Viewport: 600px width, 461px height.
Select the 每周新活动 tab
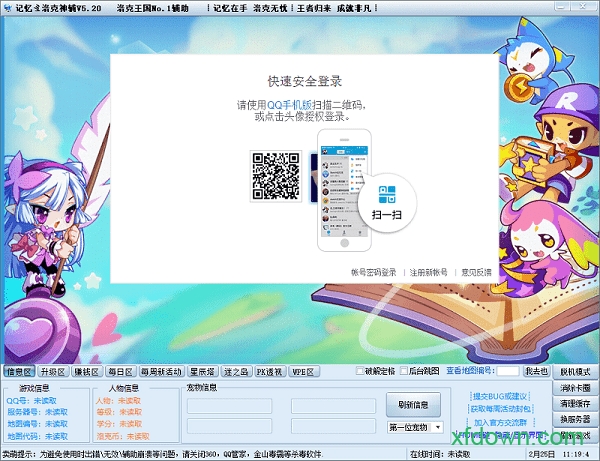coord(161,371)
